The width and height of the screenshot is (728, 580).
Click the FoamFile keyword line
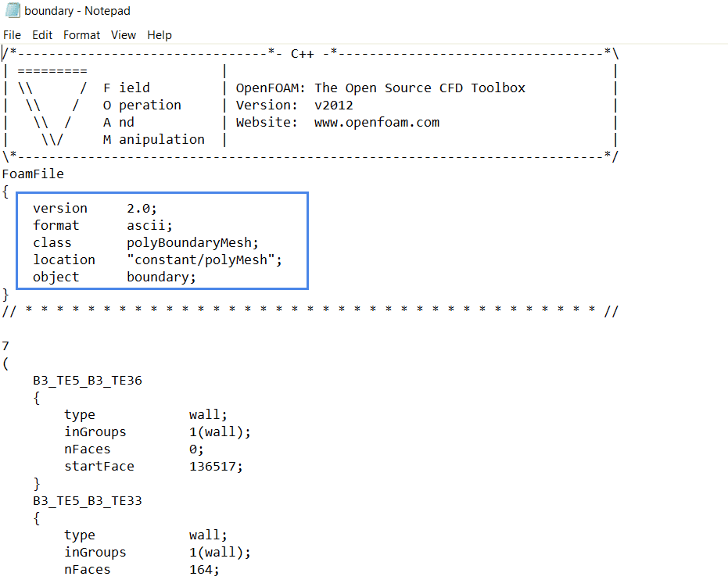[33, 174]
